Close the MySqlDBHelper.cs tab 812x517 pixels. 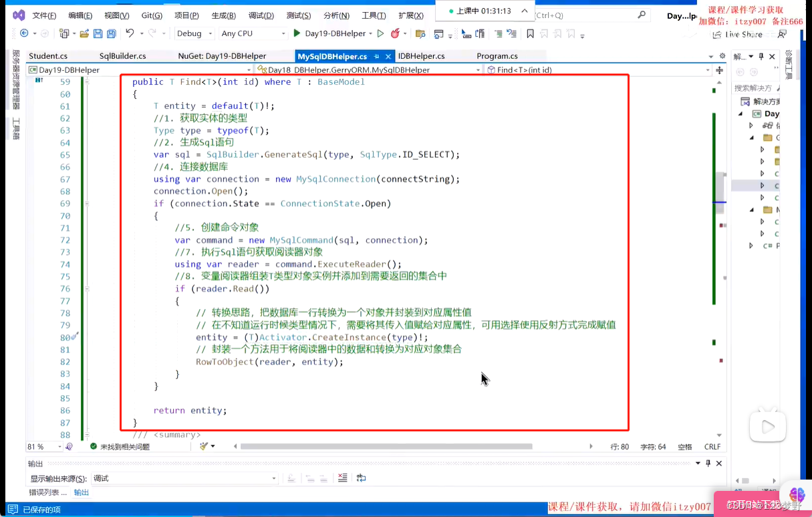click(x=388, y=56)
